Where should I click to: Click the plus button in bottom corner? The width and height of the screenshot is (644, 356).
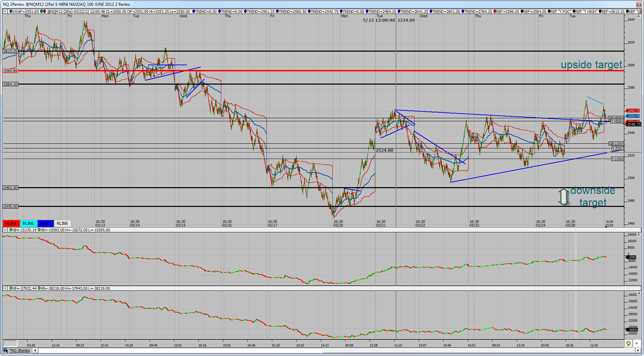point(637,343)
